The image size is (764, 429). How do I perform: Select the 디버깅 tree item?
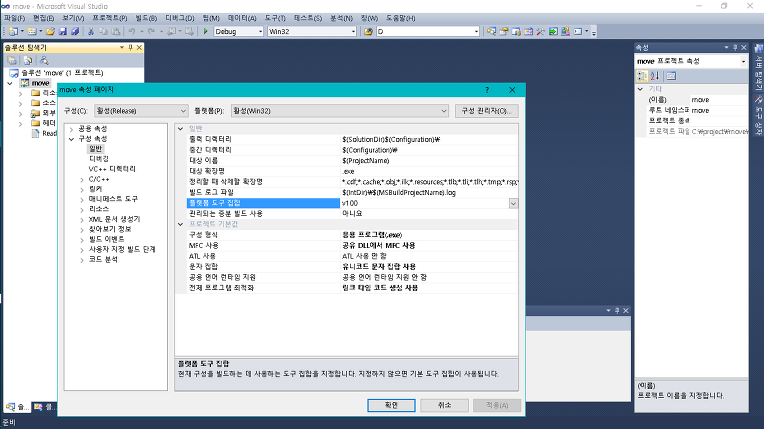pyautogui.click(x=99, y=159)
